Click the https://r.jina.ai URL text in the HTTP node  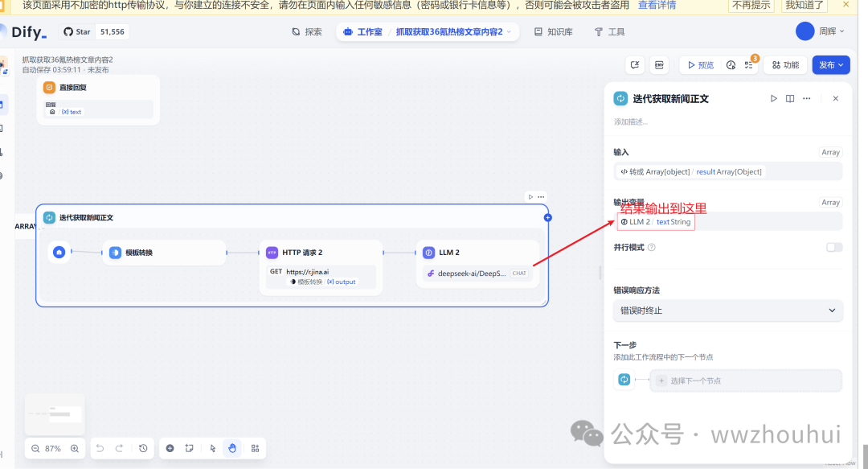[307, 272]
